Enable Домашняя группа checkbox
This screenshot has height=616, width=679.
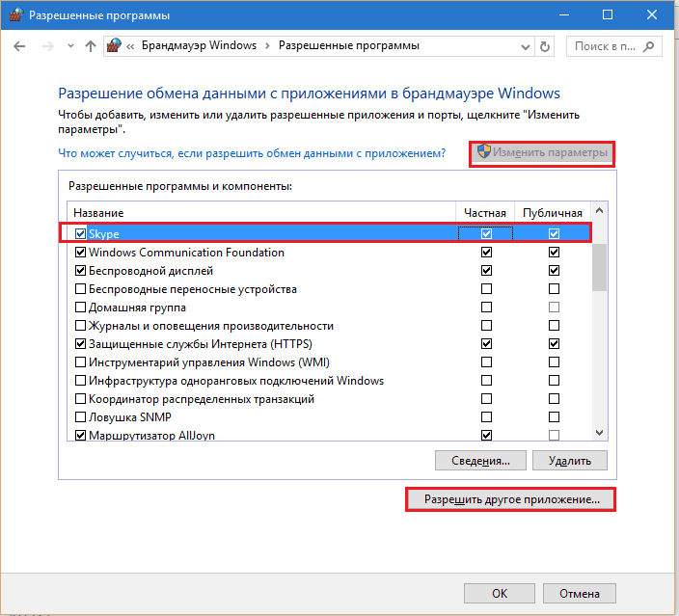pyautogui.click(x=81, y=308)
